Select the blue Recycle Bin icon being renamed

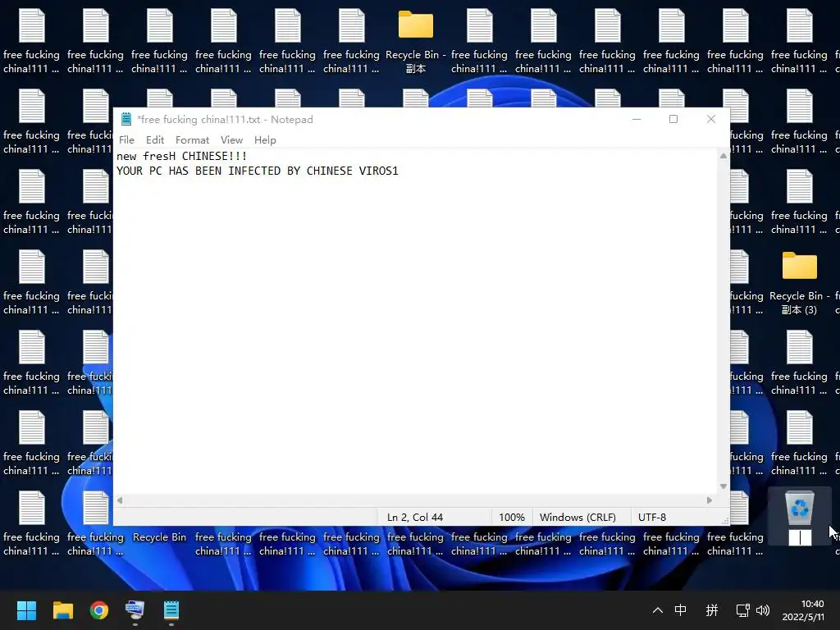tap(799, 507)
